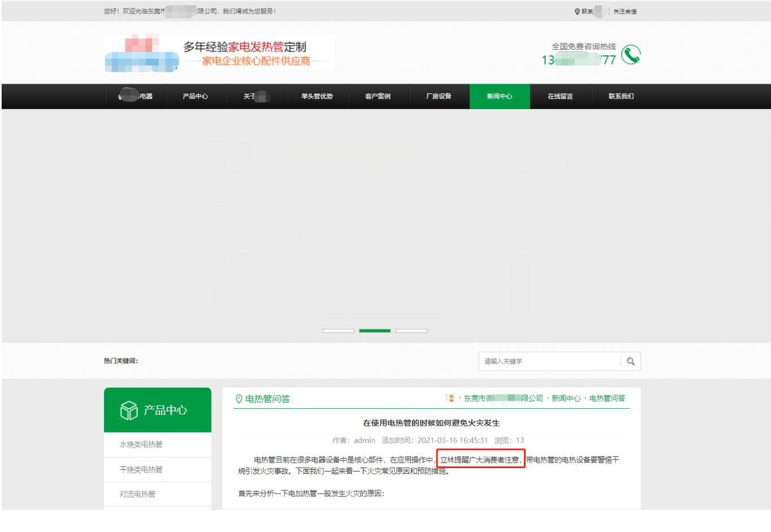Click the green phone hotline icon

point(630,55)
